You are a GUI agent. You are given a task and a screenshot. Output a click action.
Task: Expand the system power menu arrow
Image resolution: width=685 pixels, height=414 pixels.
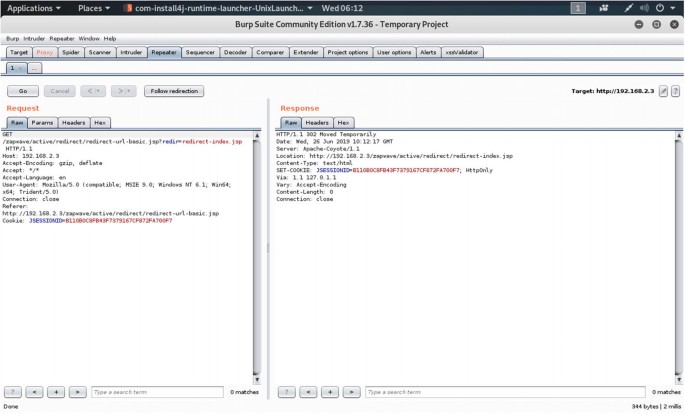coord(674,8)
